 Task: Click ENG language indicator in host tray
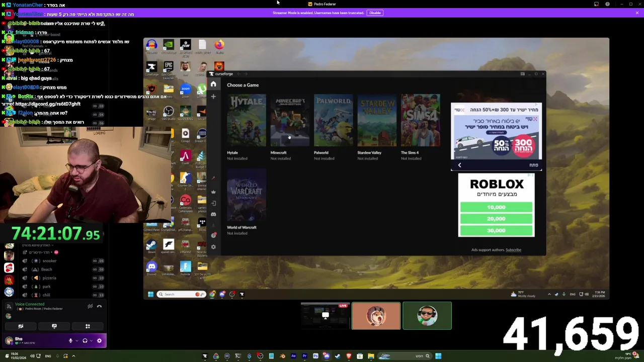pos(48,356)
